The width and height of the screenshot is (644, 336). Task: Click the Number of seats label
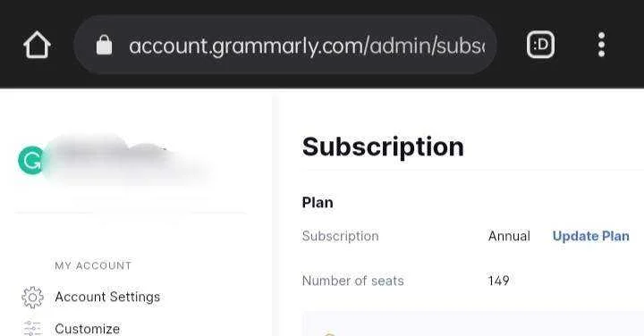pyautogui.click(x=352, y=281)
